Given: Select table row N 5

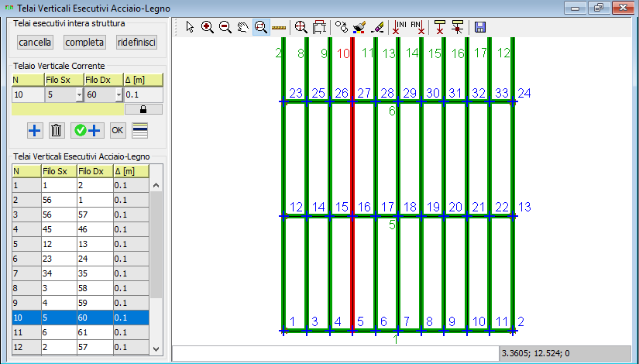Looking at the screenshot, I should click(x=81, y=244).
